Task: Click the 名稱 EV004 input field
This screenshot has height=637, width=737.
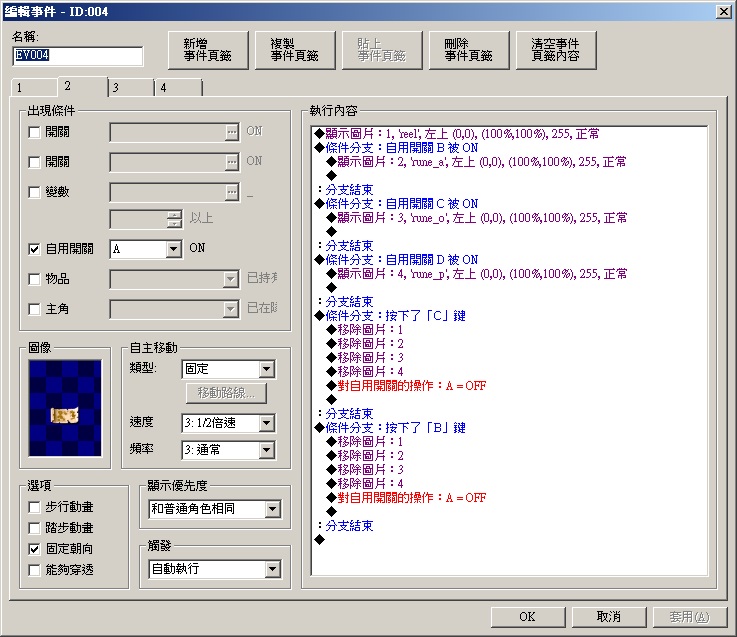Action: 78,55
